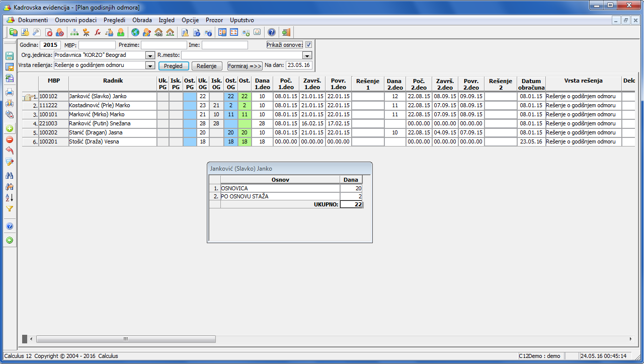Image resolution: width=644 pixels, height=364 pixels.
Task: Click the Pregled button
Action: pyautogui.click(x=174, y=66)
